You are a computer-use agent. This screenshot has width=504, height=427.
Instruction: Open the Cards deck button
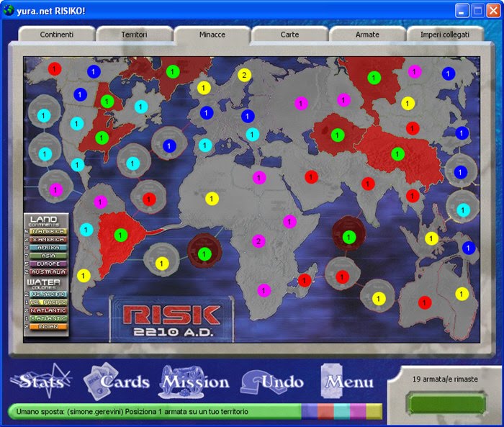117,382
